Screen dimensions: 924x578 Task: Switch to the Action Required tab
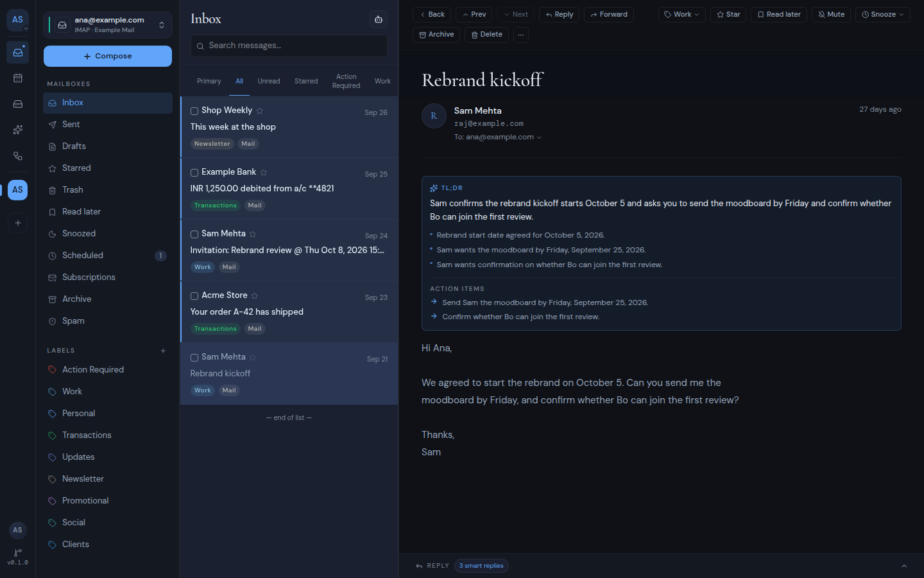coord(346,82)
